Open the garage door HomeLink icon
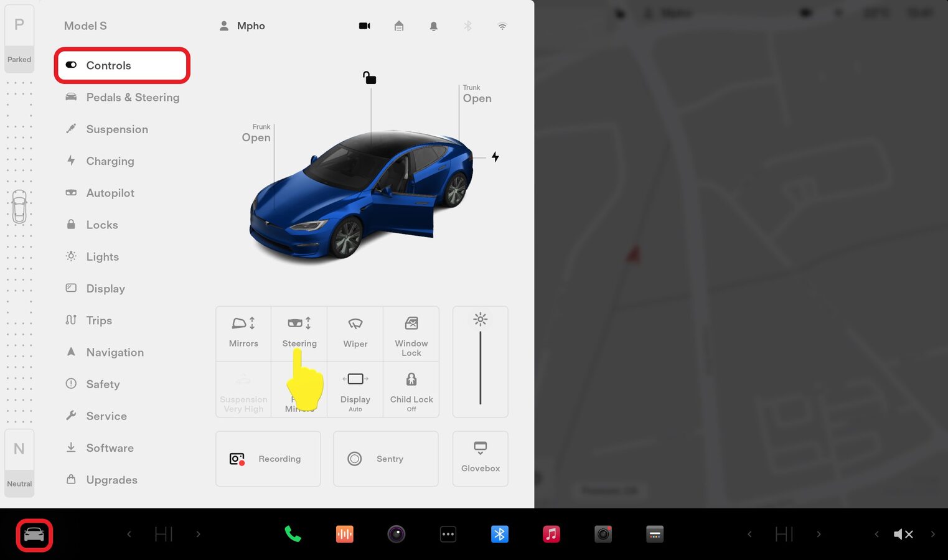948x560 pixels. pos(399,26)
